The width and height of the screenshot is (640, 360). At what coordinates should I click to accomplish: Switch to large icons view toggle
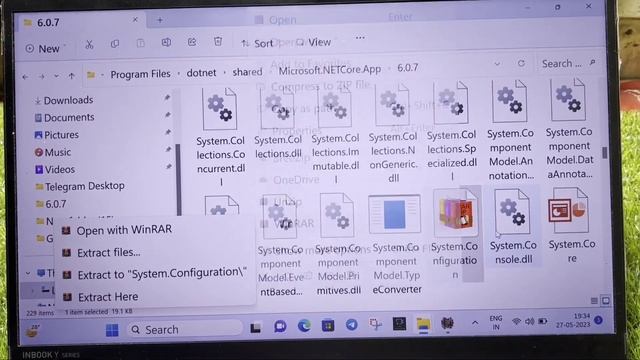[x=605, y=301]
